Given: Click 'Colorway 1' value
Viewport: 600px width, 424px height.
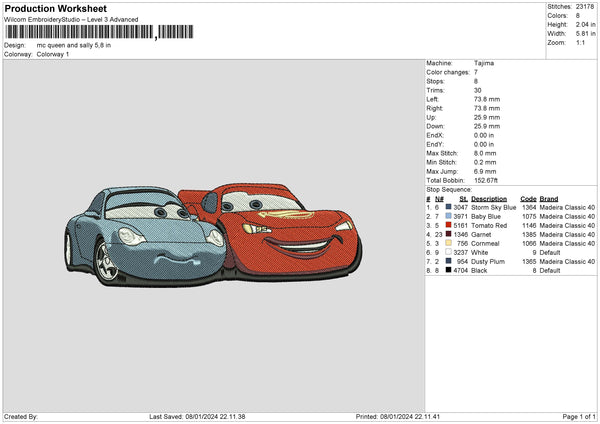Looking at the screenshot, I should point(53,54).
